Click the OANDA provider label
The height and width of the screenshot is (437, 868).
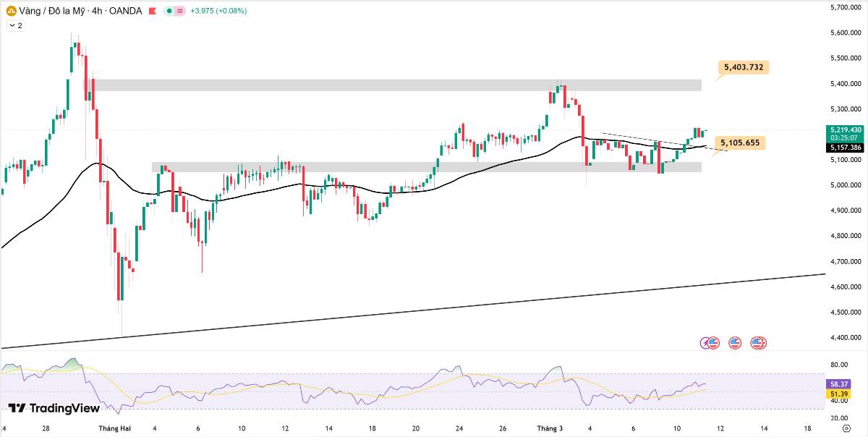pos(125,11)
